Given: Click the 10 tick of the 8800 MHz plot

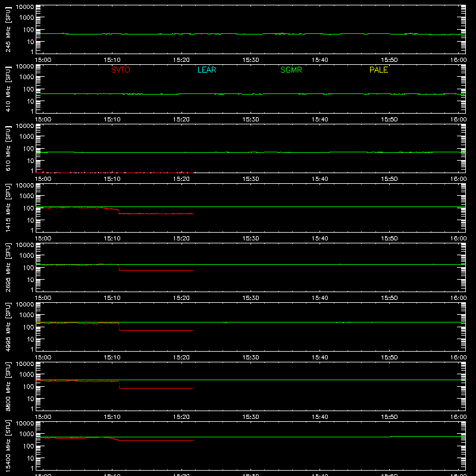Looking at the screenshot, I should [30, 399].
